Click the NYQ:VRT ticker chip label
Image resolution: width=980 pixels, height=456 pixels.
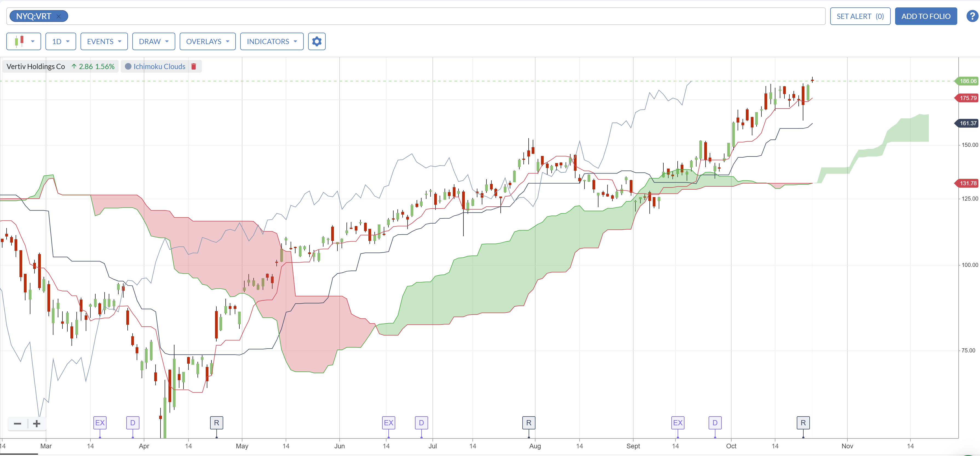(33, 16)
